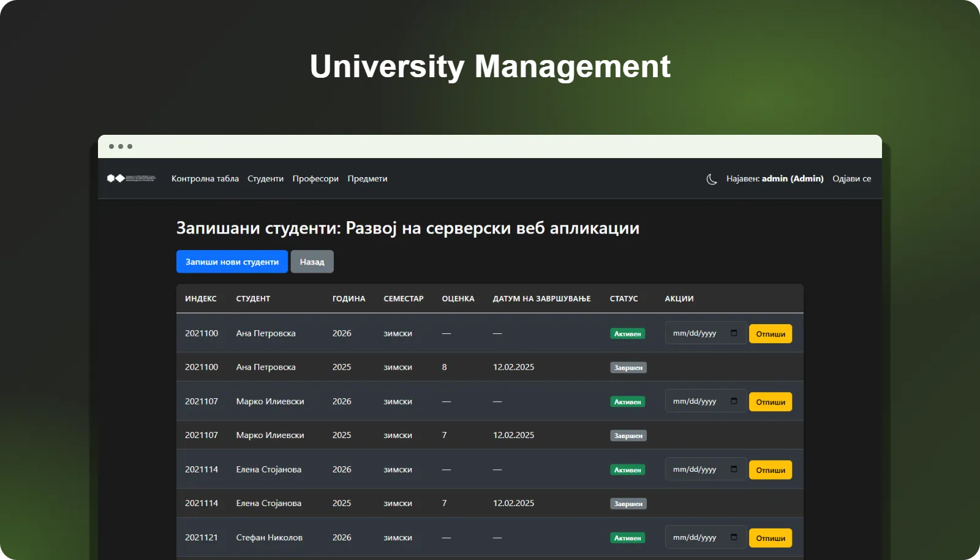
Task: Open the Контролна табла nav item
Action: coord(205,179)
